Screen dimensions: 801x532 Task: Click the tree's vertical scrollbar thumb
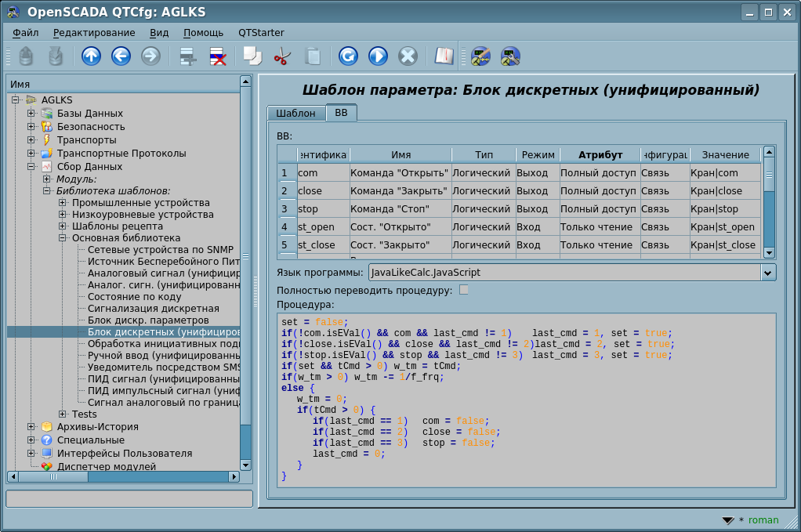point(246,257)
